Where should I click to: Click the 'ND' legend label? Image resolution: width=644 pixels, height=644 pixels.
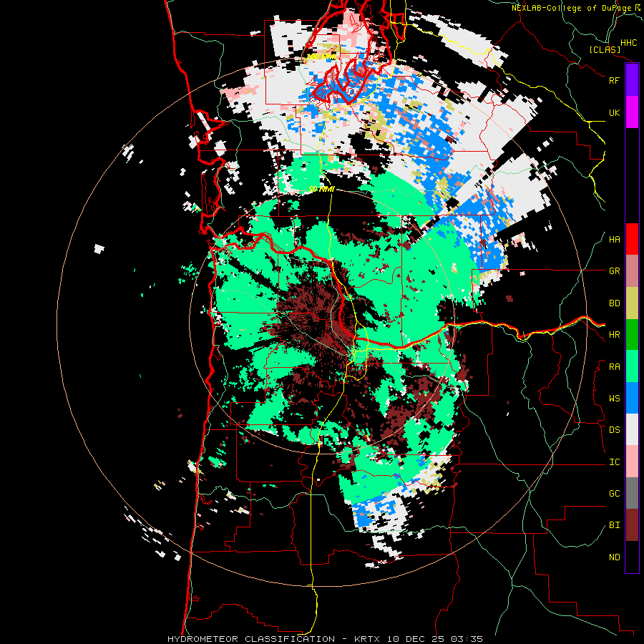point(614,557)
